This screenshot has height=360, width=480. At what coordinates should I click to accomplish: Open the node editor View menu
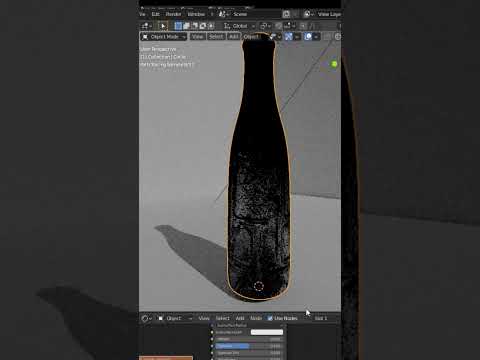coord(204,318)
